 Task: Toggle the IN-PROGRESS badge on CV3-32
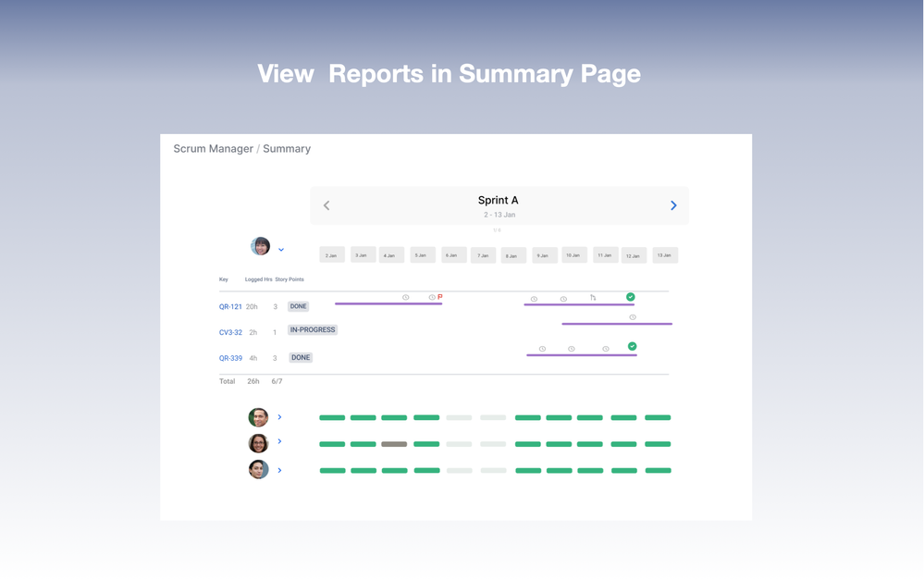tap(312, 329)
